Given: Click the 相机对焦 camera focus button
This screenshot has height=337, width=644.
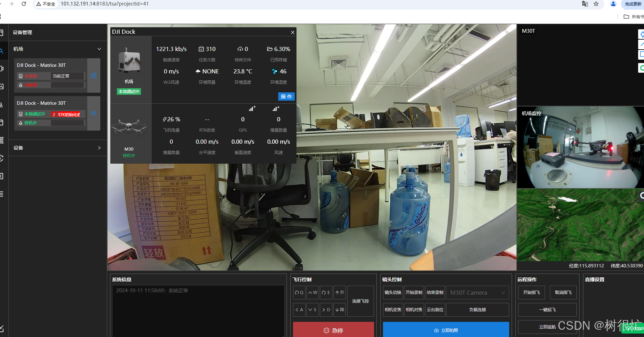Looking at the screenshot, I should click(x=414, y=309).
